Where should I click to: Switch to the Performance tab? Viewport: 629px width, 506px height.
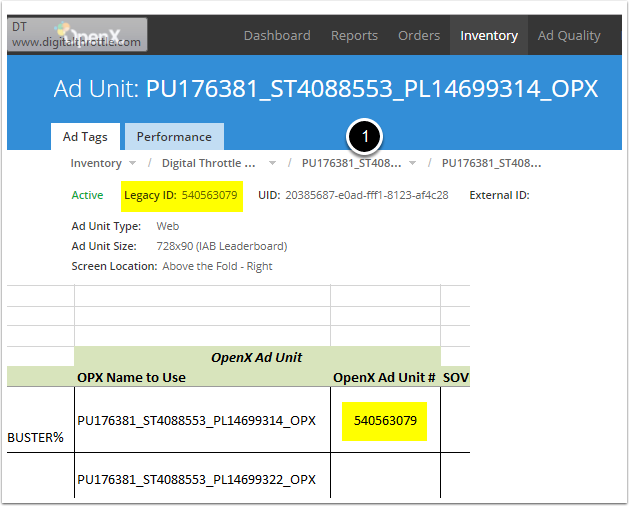pos(174,136)
